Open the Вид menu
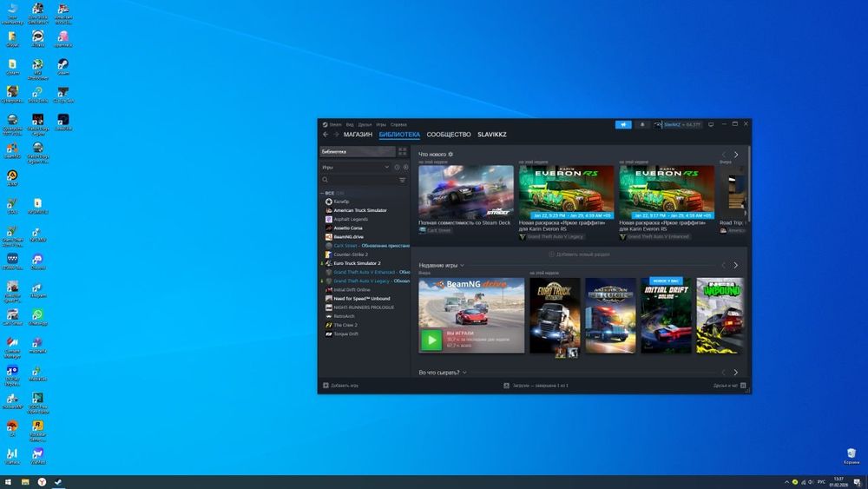 point(350,124)
